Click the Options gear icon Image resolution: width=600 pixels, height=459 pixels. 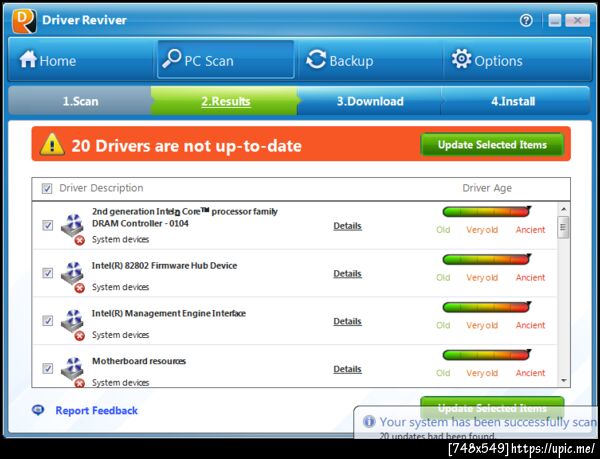point(461,59)
